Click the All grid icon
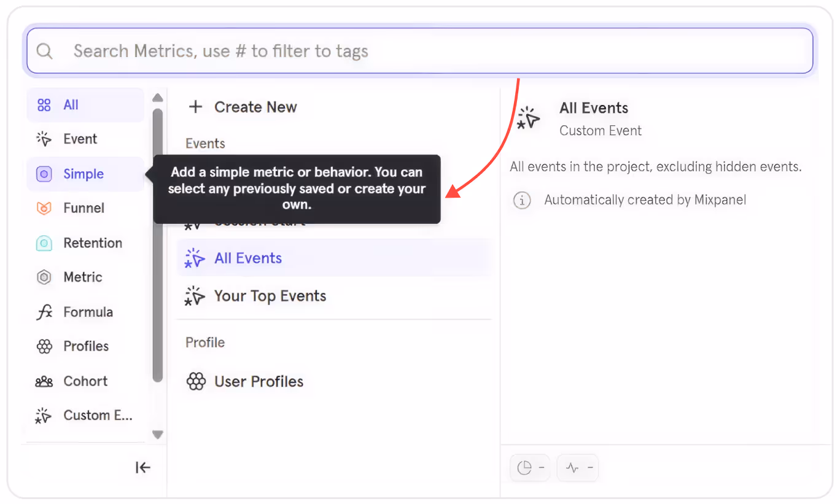840x504 pixels. [44, 105]
